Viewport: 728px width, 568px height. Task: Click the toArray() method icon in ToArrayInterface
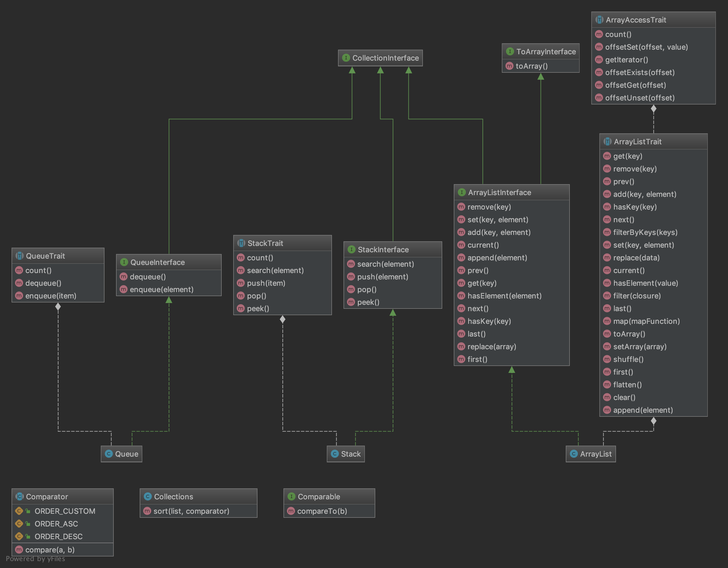click(x=509, y=66)
